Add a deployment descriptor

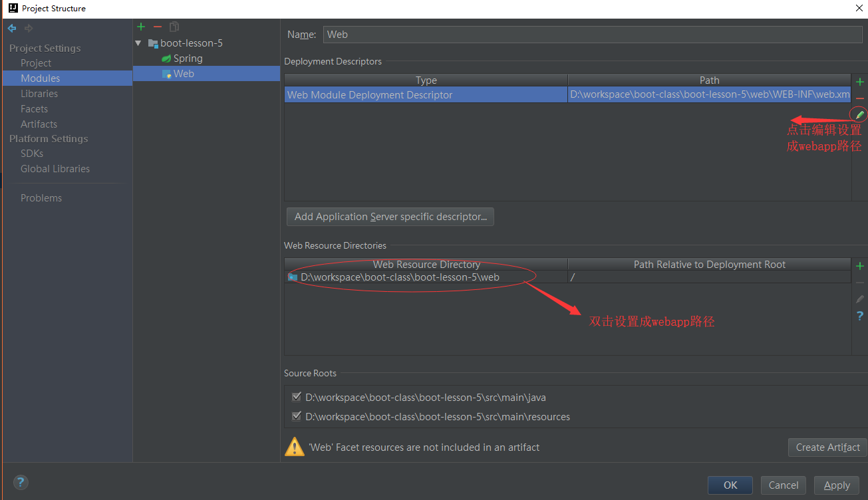click(x=860, y=82)
